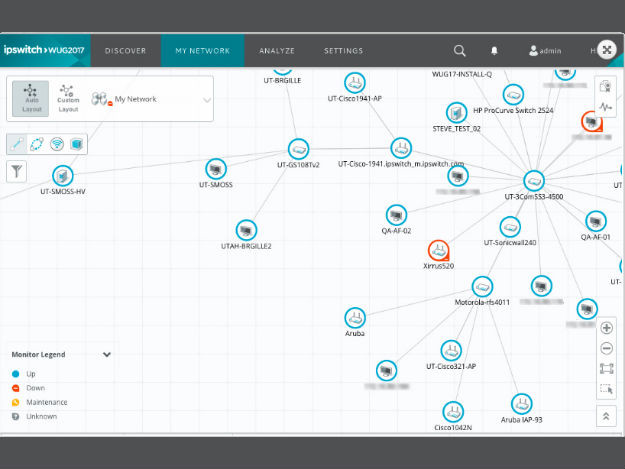This screenshot has width=625, height=469.
Task: Fit the map to window
Action: tap(606, 369)
